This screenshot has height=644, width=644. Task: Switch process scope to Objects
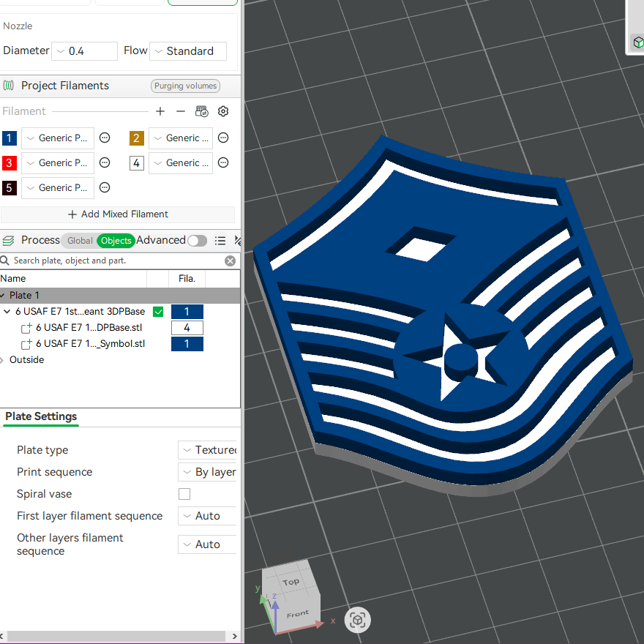click(x=116, y=241)
